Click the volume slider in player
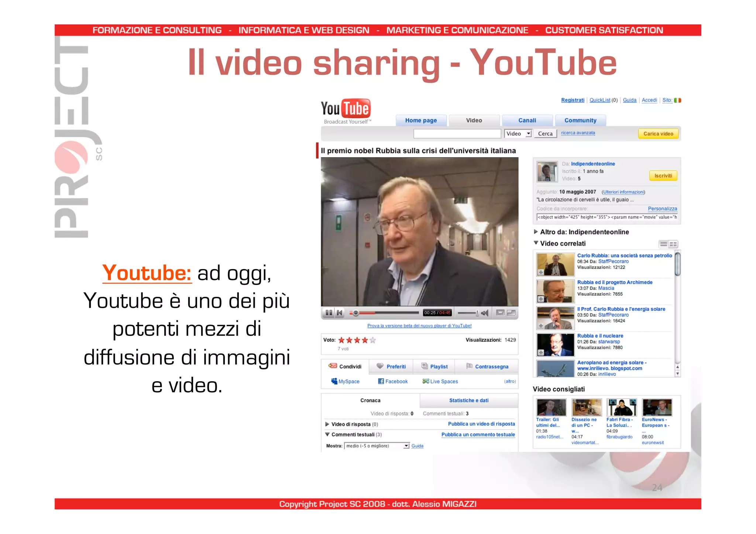 468,313
